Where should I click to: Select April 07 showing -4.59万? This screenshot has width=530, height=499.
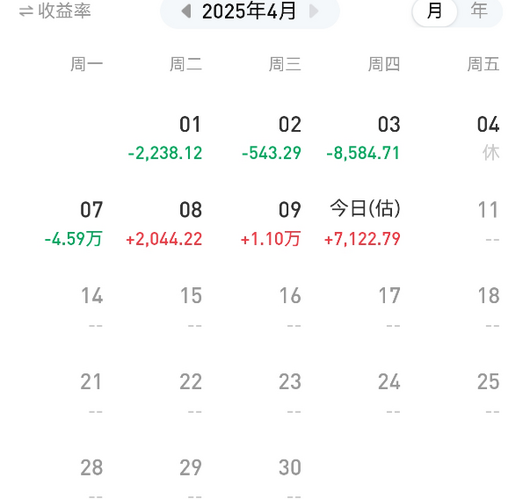point(73,224)
